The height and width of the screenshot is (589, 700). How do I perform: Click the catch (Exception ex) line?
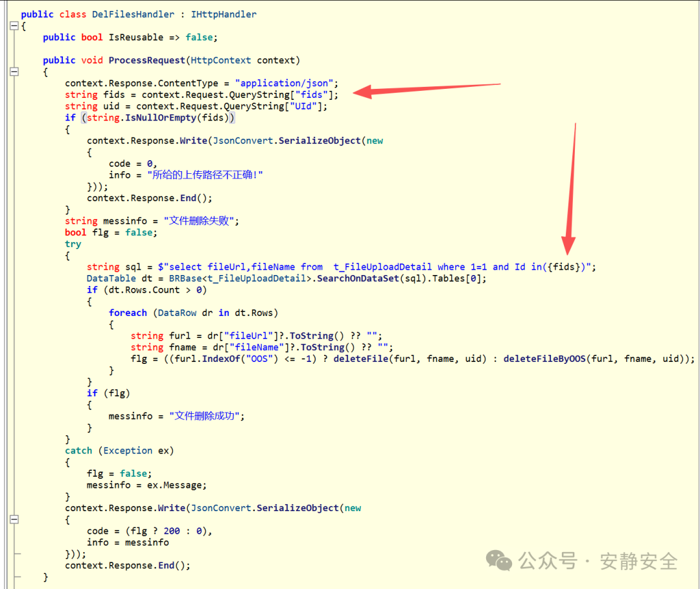[120, 450]
